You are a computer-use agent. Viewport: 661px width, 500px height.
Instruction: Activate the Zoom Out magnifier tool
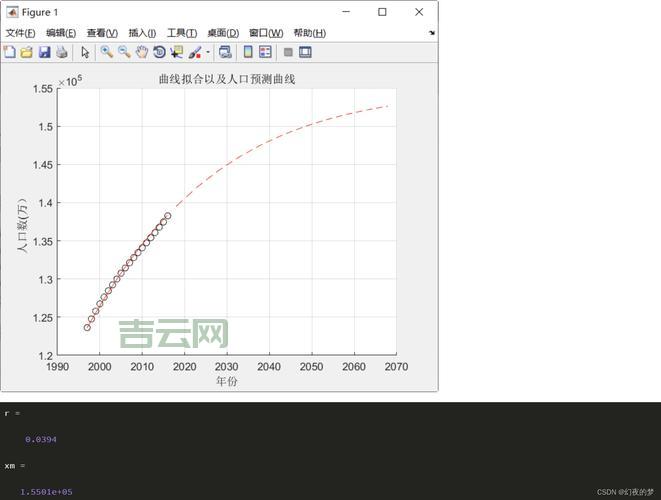click(124, 52)
